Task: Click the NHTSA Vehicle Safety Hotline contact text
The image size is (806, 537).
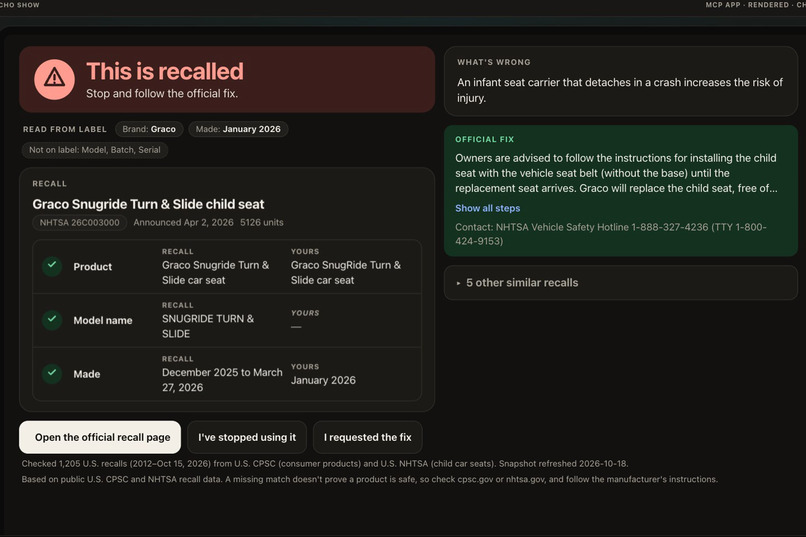Action: 611,234
